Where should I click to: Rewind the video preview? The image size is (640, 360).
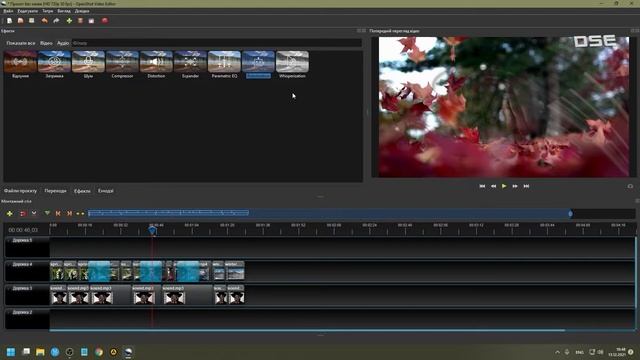493,186
